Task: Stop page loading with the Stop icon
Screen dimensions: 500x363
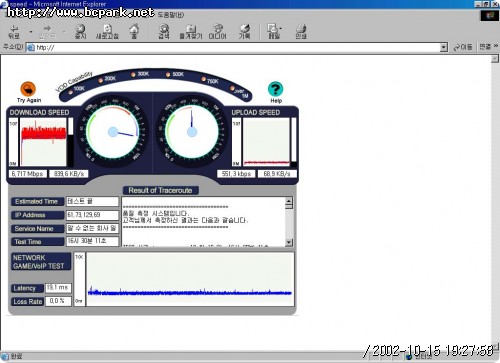Action: (x=80, y=32)
